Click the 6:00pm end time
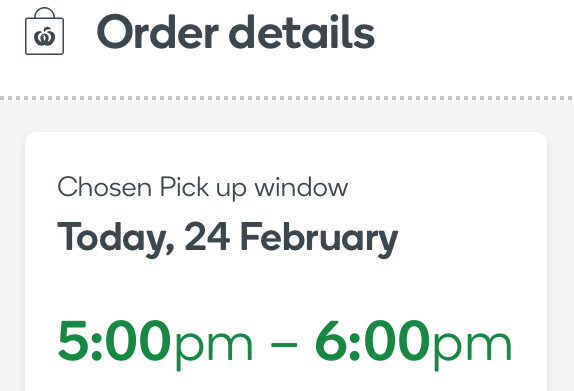 pos(413,344)
